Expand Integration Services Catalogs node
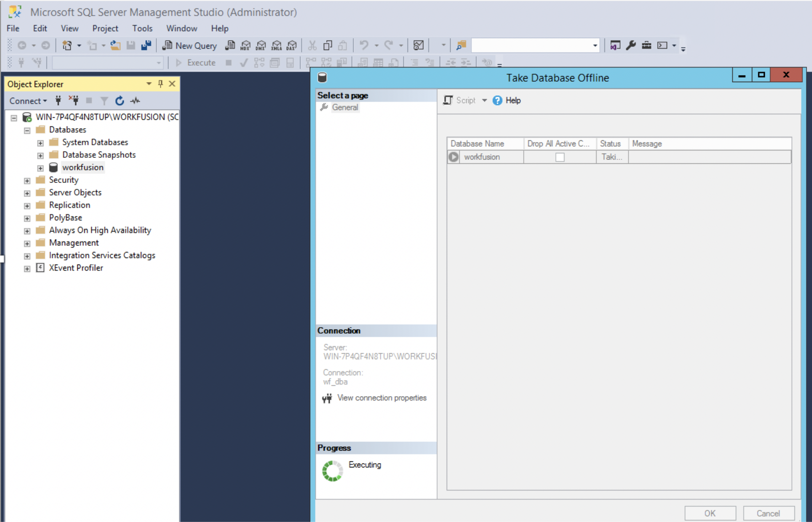 click(x=27, y=256)
